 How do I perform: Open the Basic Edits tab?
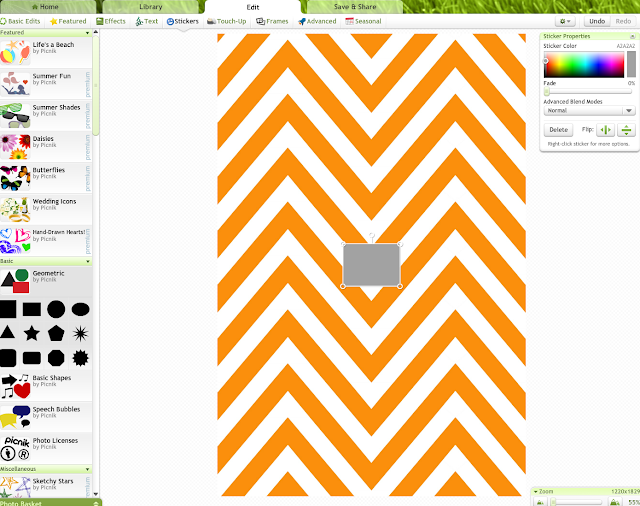(x=20, y=21)
